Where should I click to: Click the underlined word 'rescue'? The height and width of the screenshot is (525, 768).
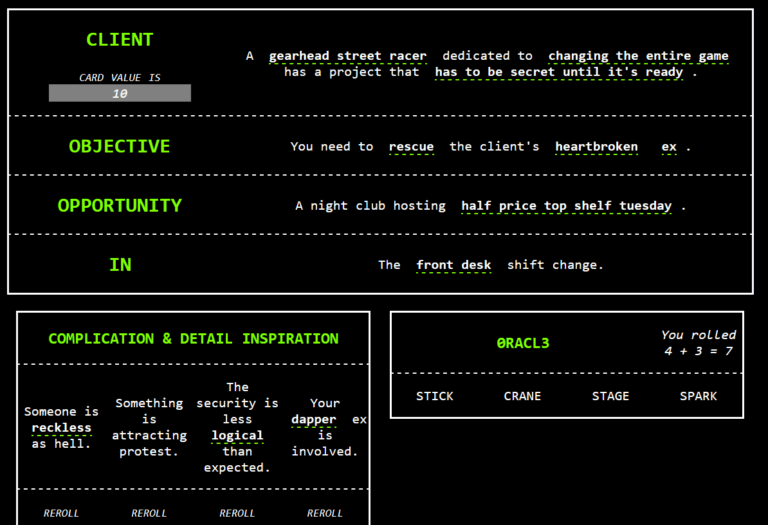pos(411,146)
